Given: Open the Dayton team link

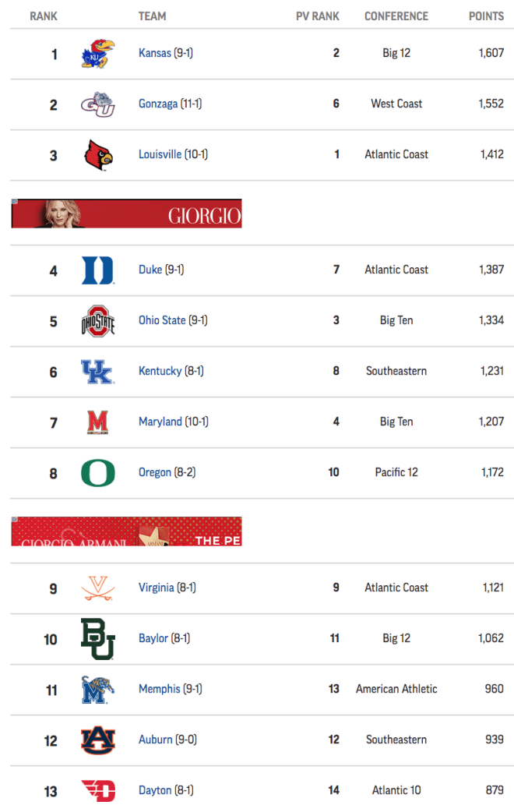Looking at the screenshot, I should click(155, 790).
